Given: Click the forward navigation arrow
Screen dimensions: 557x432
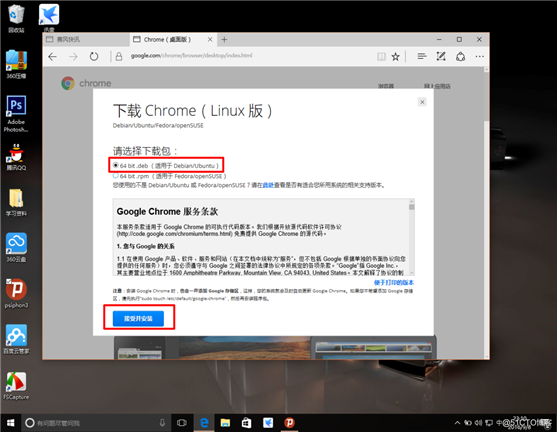Looking at the screenshot, I should 73,56.
